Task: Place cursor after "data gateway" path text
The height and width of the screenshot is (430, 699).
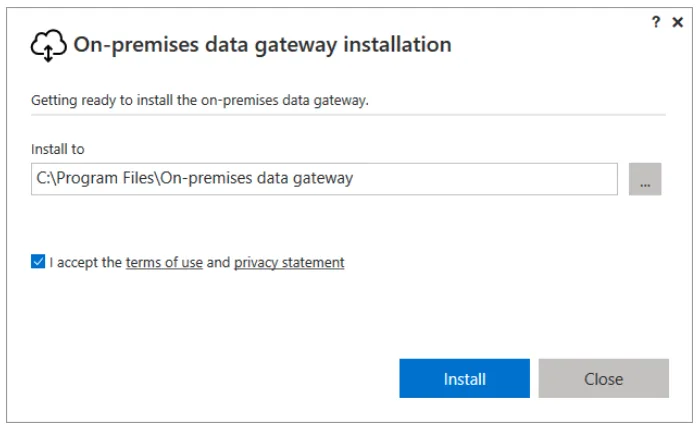Action: 354,179
